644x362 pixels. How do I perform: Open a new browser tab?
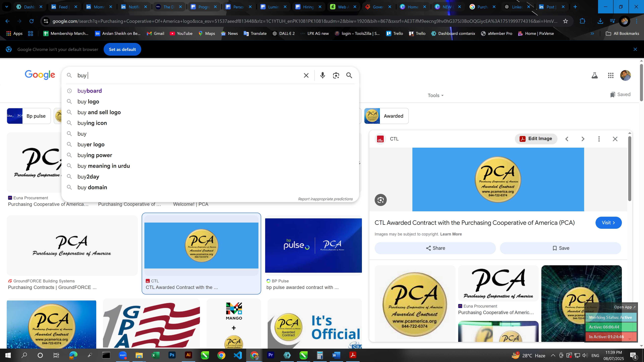575,7
